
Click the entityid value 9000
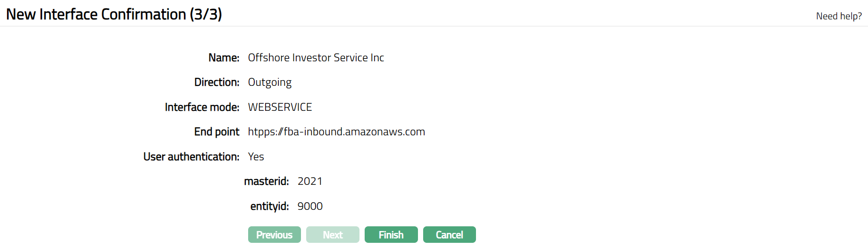[x=310, y=206]
